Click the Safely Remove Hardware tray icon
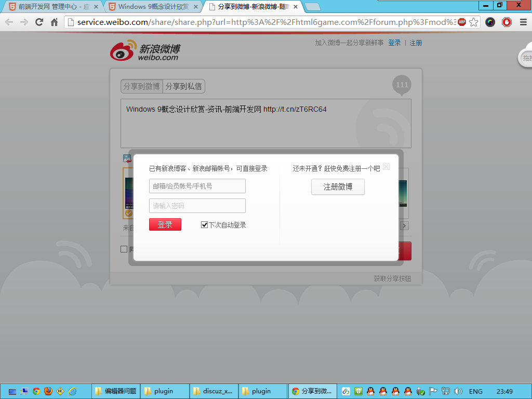532x399 pixels. click(420, 392)
